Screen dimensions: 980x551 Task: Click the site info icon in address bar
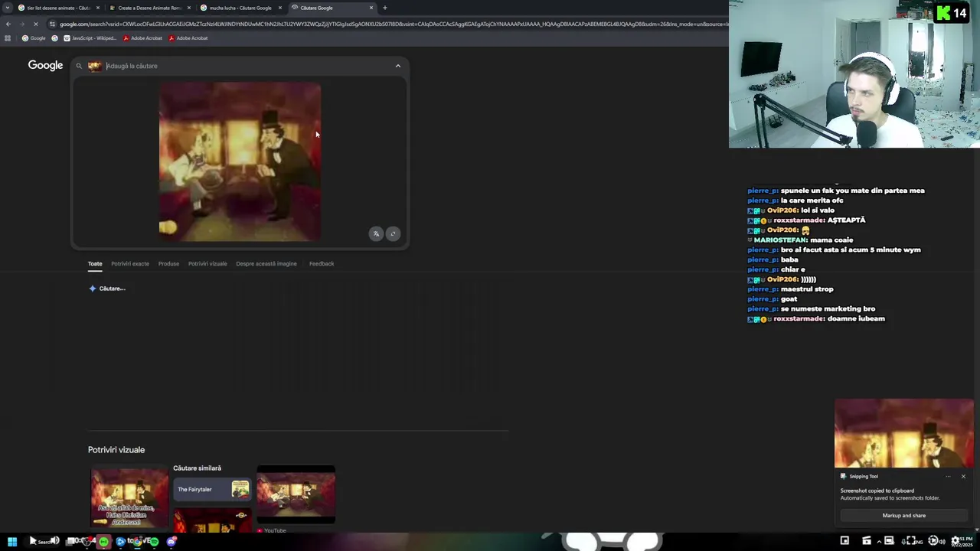point(52,24)
